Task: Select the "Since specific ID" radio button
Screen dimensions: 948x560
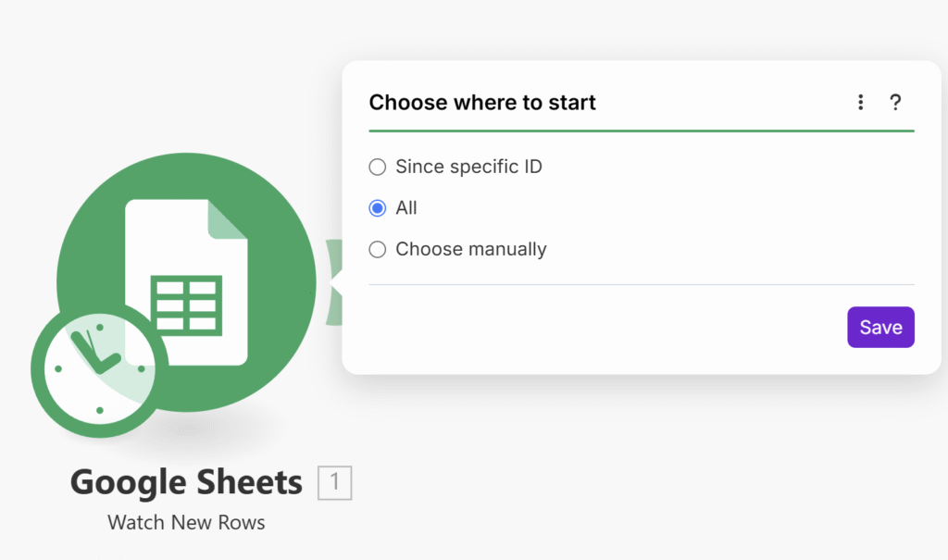Action: [x=378, y=168]
